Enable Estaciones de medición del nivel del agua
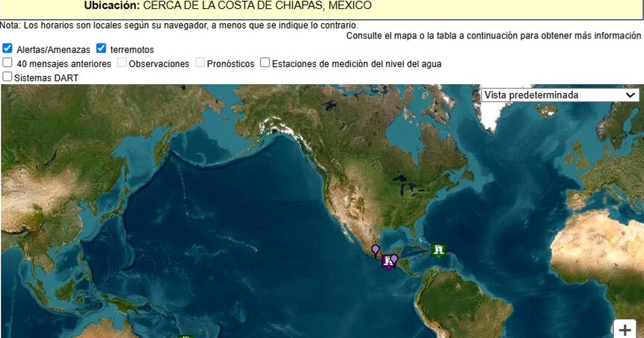 [265, 63]
